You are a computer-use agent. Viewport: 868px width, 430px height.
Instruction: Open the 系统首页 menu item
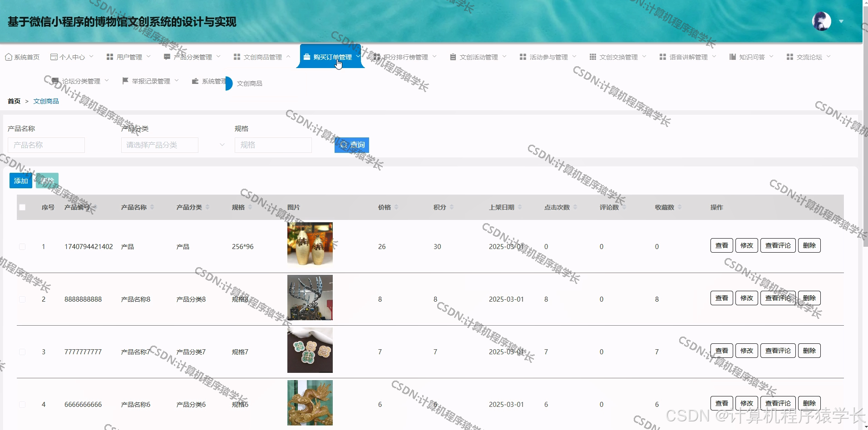tap(22, 57)
